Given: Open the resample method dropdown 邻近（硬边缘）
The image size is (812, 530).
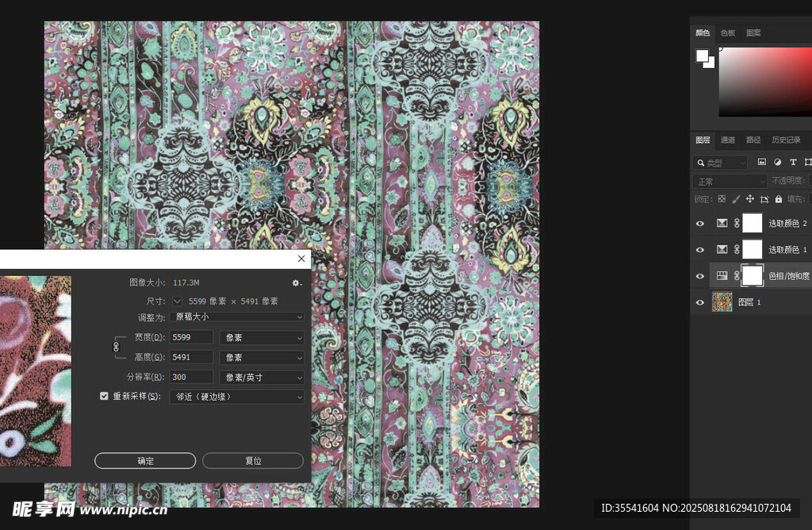Looking at the screenshot, I should coord(237,397).
